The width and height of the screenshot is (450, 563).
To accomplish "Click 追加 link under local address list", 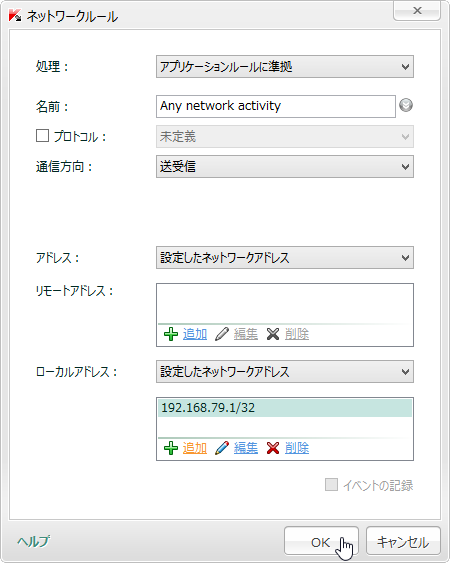I will point(195,448).
